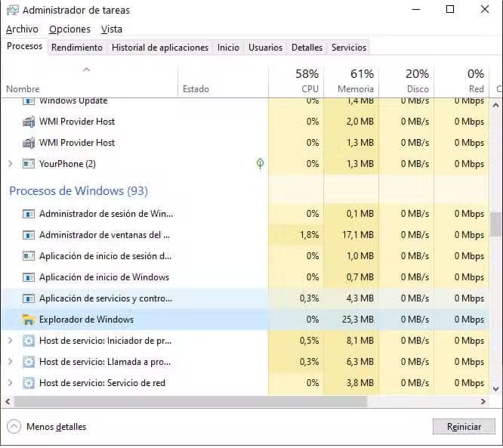Click the 6,3 MB memory value

point(360,362)
